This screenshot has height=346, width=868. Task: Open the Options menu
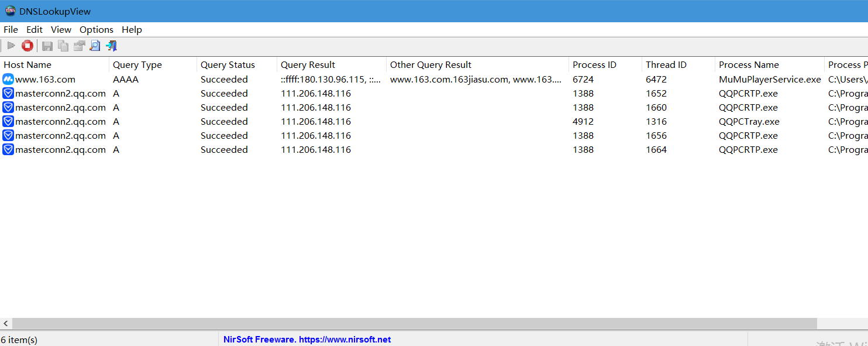click(97, 29)
